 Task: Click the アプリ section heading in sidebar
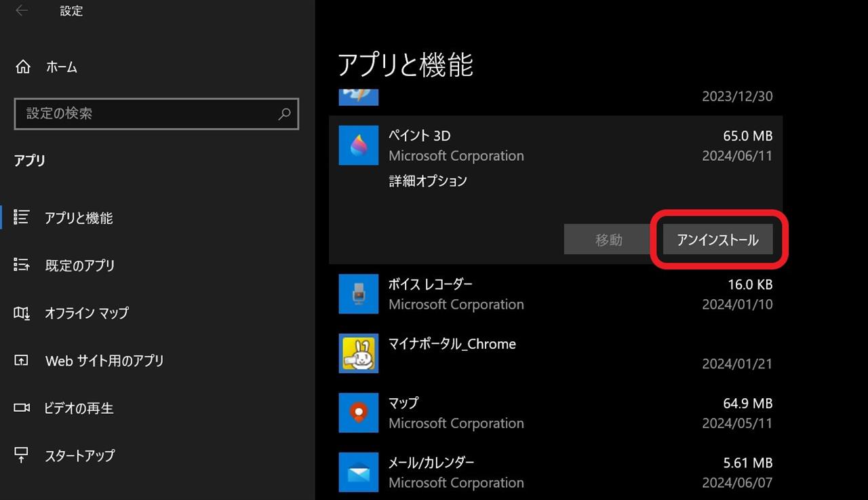coord(30,161)
